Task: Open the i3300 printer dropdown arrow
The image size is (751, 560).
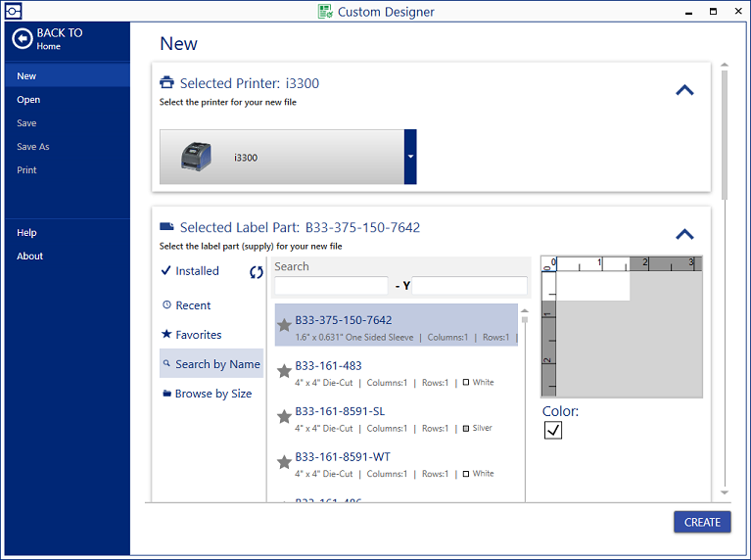Action: (x=410, y=157)
